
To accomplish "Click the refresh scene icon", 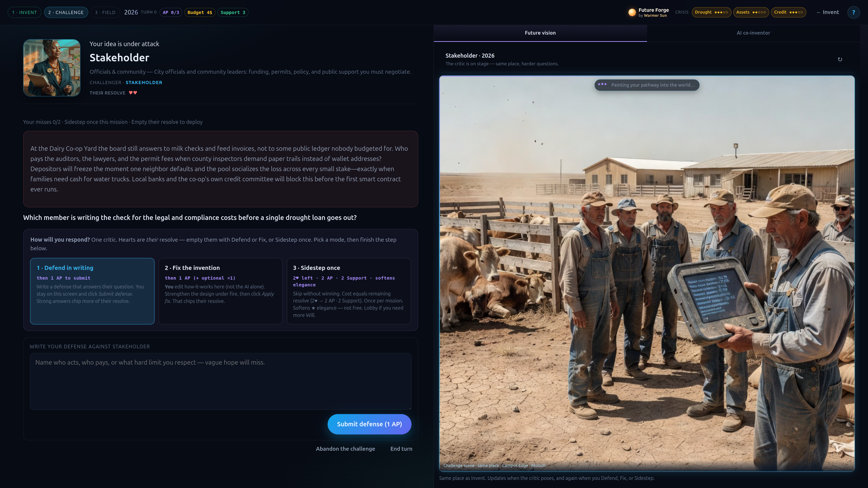I will (840, 59).
